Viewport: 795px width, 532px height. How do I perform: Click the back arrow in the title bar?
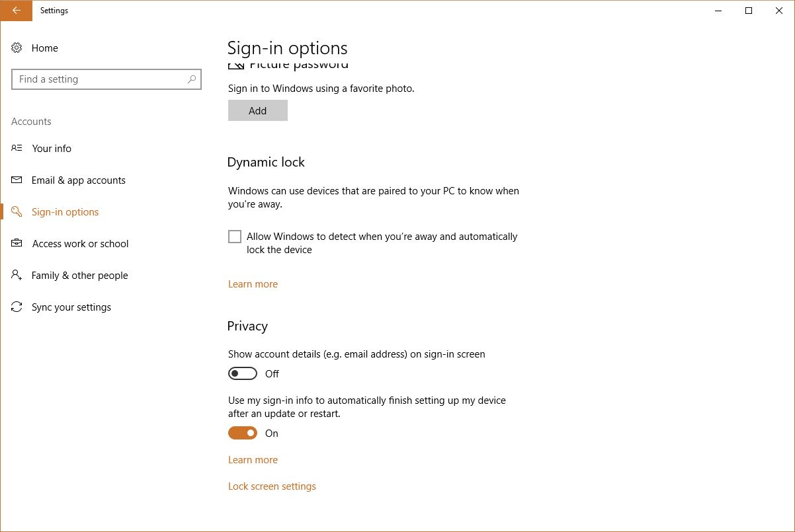[x=16, y=11]
